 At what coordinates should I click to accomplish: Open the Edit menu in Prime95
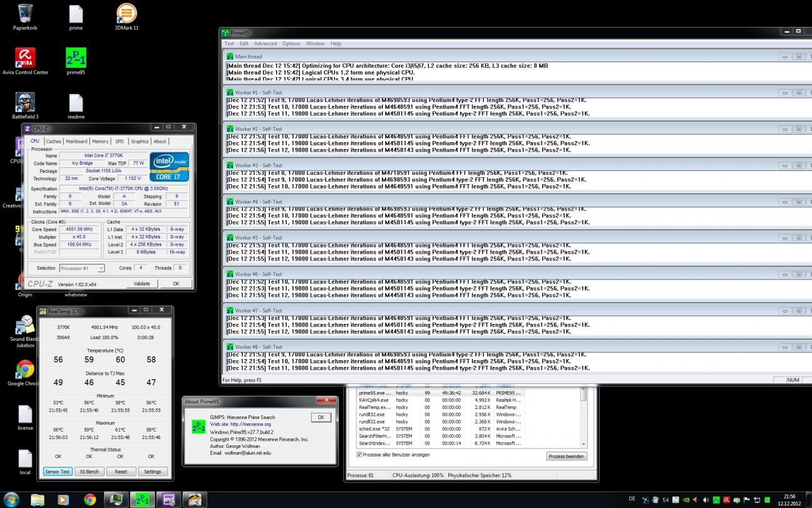(x=244, y=43)
